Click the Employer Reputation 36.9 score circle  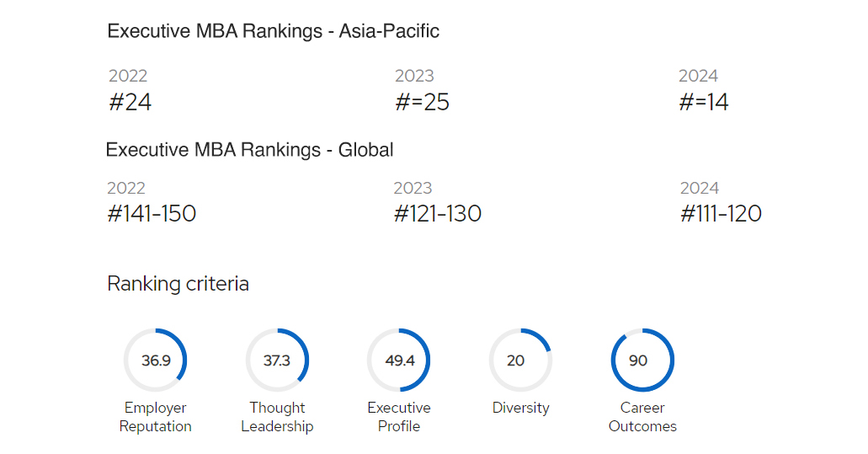156,361
